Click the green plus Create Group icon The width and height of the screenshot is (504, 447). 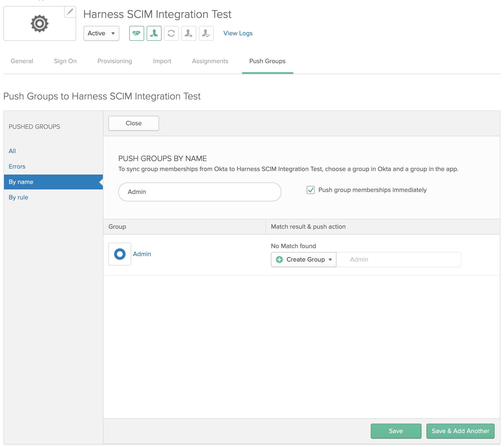pos(279,260)
